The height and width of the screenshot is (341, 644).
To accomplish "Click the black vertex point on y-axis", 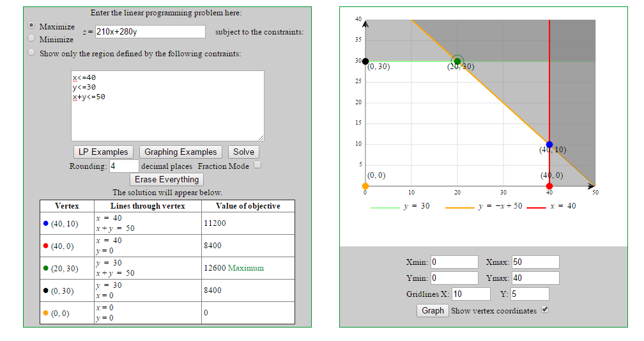I will pos(365,61).
